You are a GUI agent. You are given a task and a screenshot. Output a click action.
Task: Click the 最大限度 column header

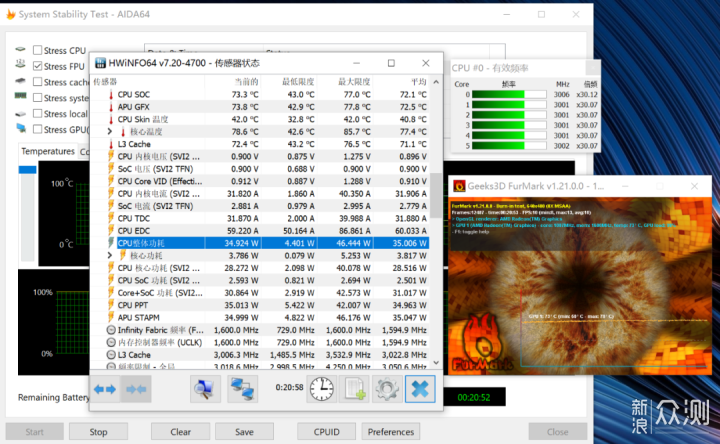(x=354, y=82)
